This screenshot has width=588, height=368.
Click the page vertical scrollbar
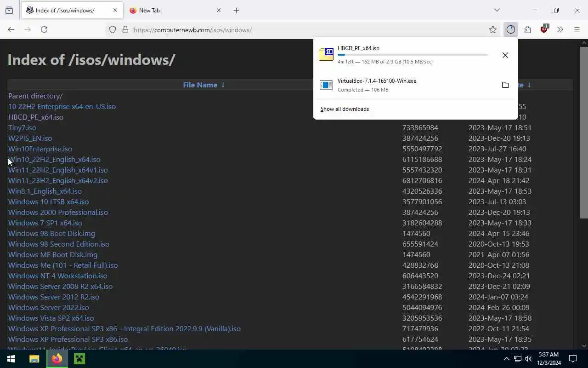[584, 132]
